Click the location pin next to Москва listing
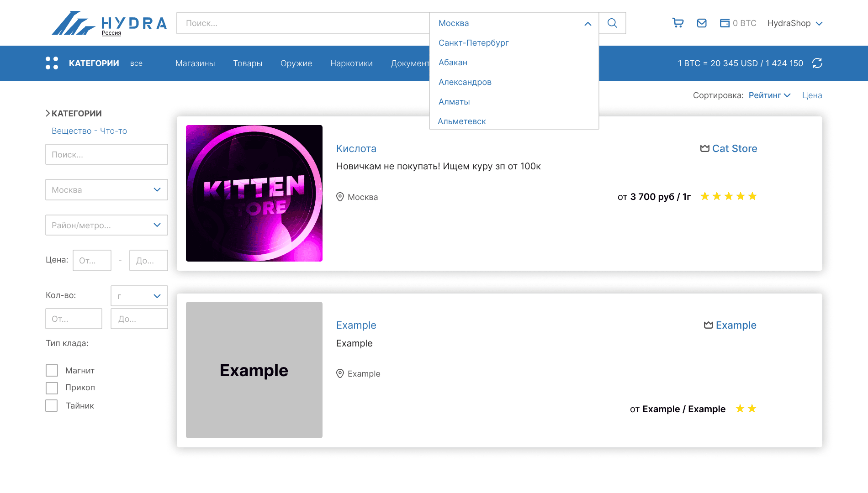This screenshot has height=493, width=868. (340, 197)
